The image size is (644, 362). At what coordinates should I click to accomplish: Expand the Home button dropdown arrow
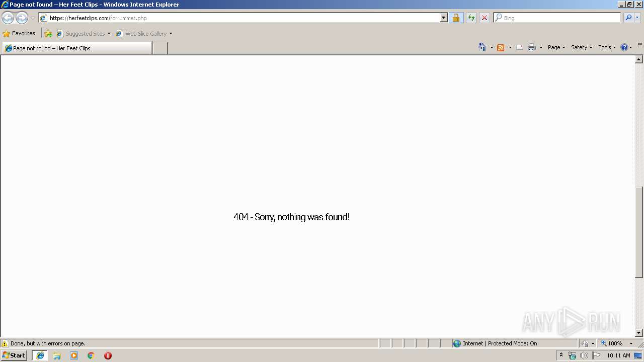coord(492,47)
